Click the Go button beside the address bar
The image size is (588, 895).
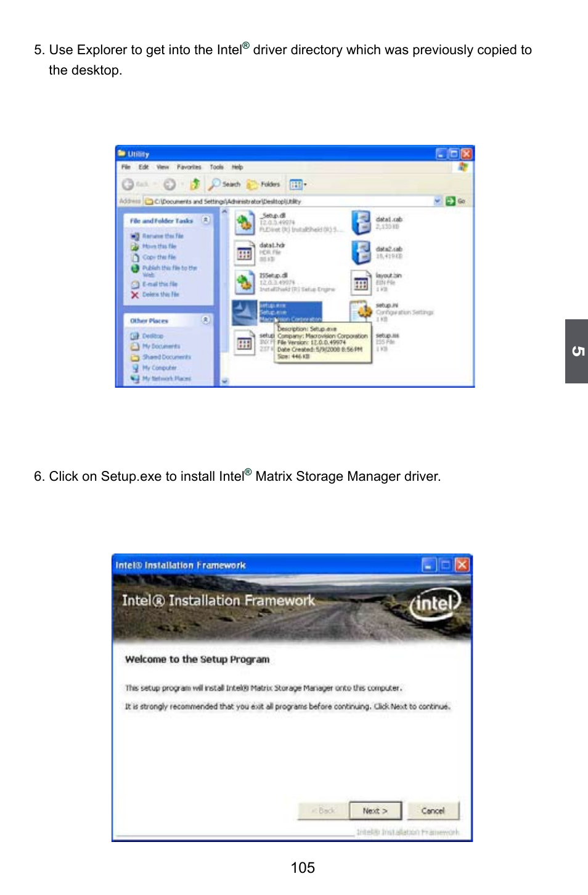456,201
